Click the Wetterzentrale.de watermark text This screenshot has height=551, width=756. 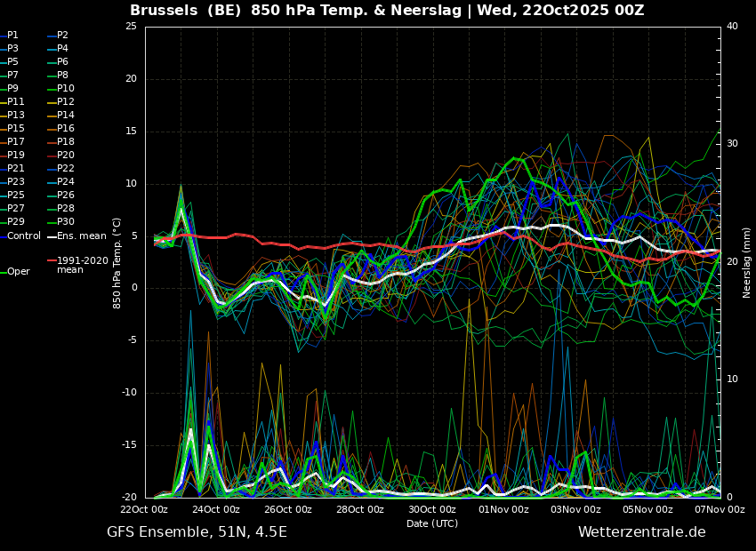[641, 532]
